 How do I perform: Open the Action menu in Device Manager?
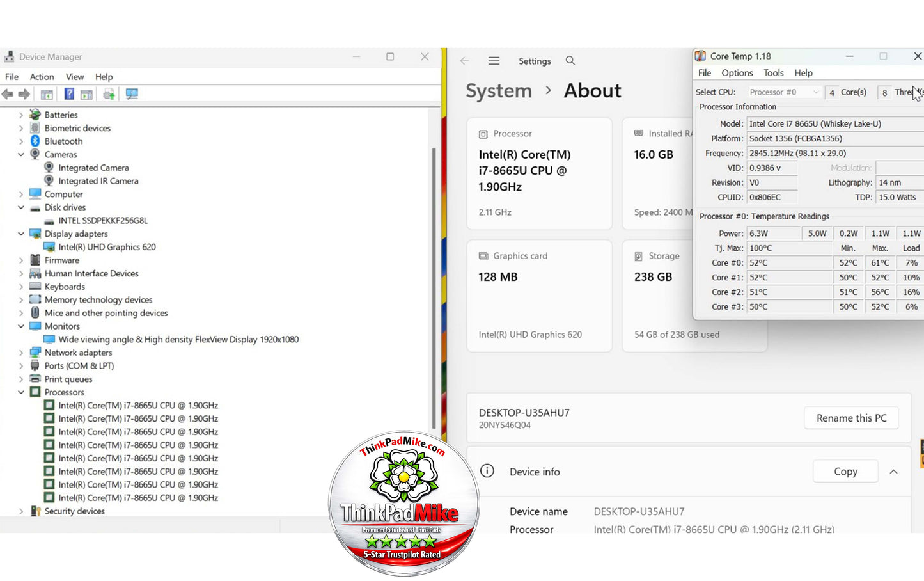pos(42,77)
